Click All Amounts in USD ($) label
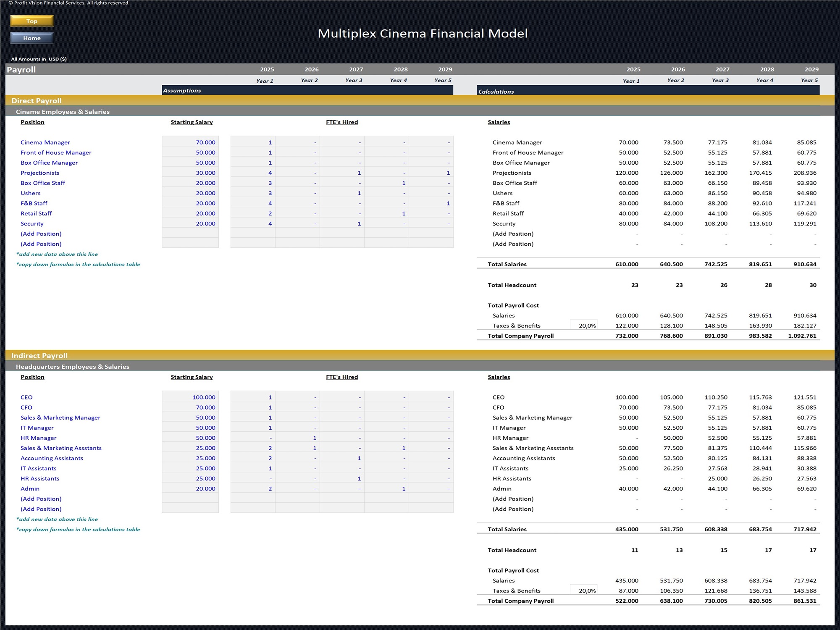This screenshot has width=840, height=630. 39,59
